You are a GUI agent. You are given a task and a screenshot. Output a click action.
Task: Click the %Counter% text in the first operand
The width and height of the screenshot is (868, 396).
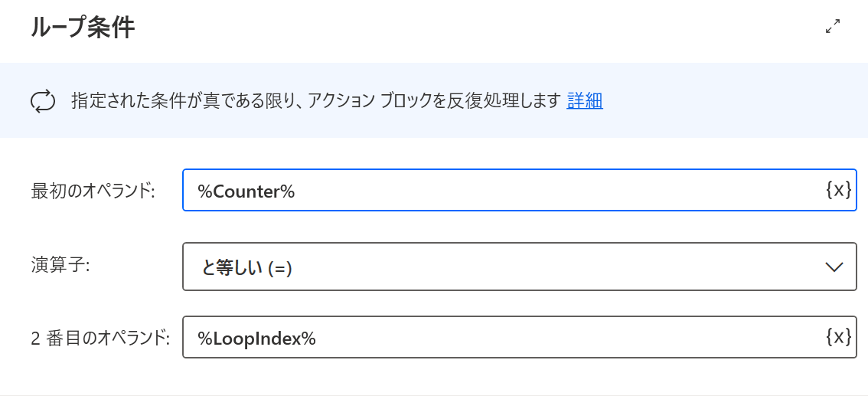pyautogui.click(x=246, y=191)
